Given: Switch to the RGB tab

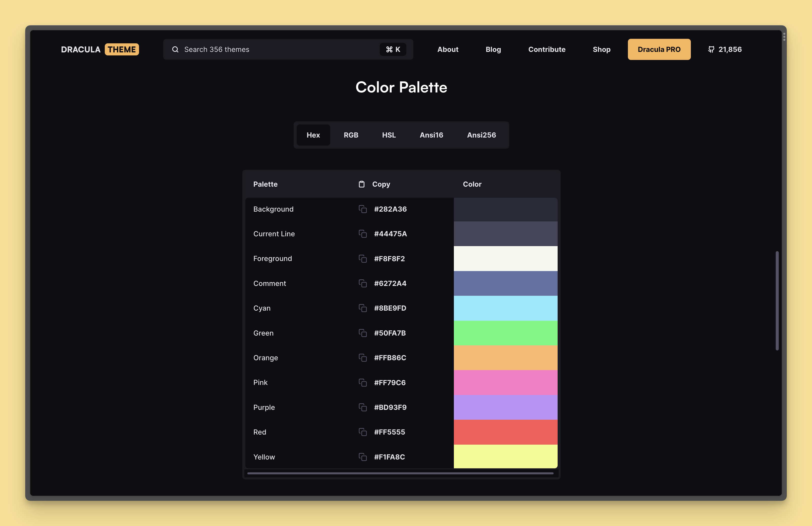Looking at the screenshot, I should 351,135.
